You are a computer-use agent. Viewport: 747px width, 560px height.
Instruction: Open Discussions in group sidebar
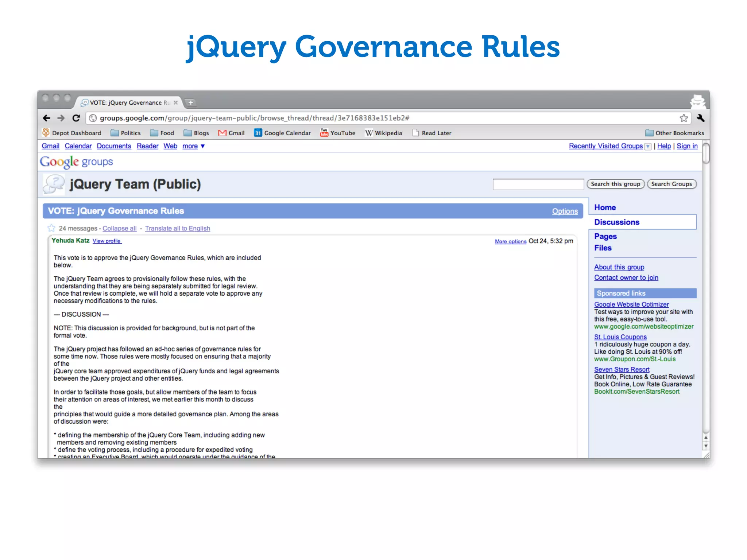[616, 222]
